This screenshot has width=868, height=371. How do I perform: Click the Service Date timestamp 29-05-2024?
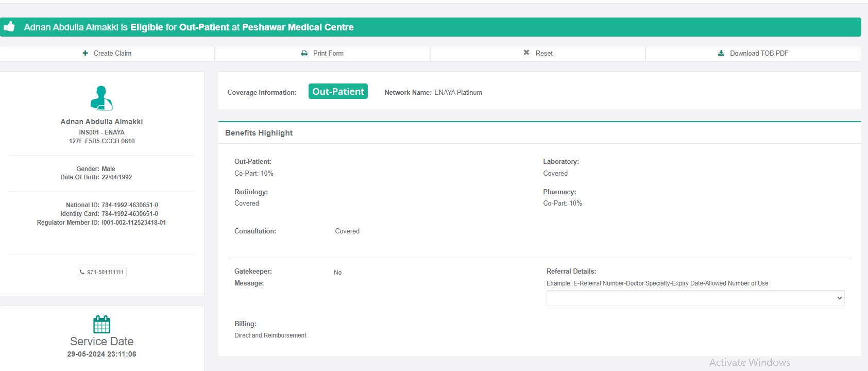tap(101, 354)
